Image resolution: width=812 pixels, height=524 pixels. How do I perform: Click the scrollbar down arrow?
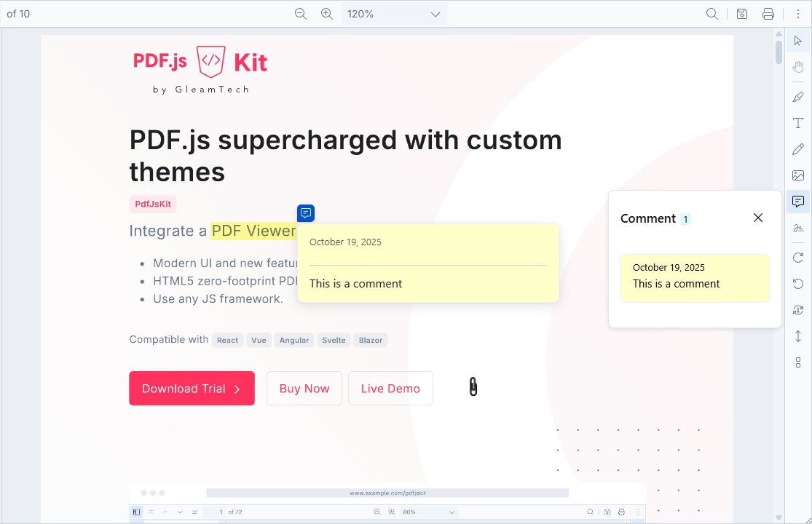click(x=779, y=517)
